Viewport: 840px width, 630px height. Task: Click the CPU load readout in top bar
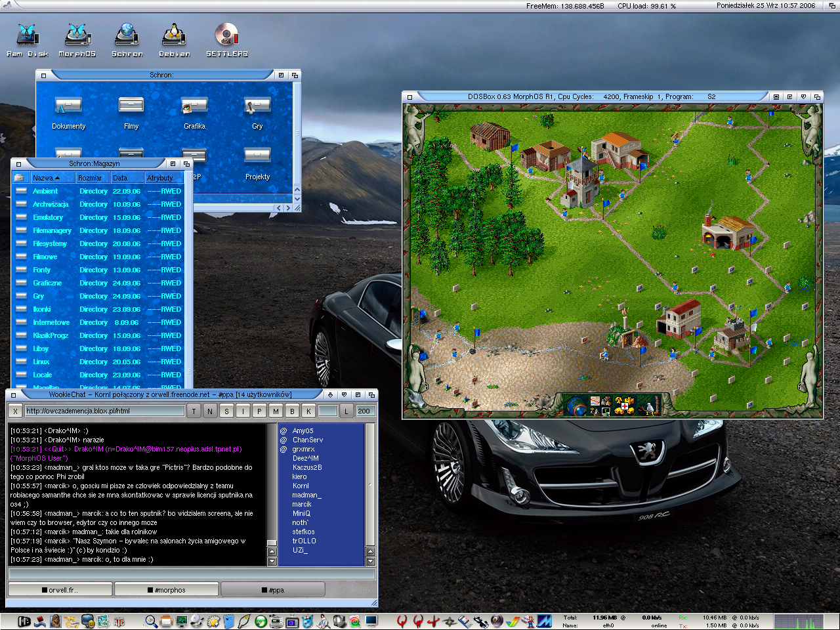pos(646,6)
